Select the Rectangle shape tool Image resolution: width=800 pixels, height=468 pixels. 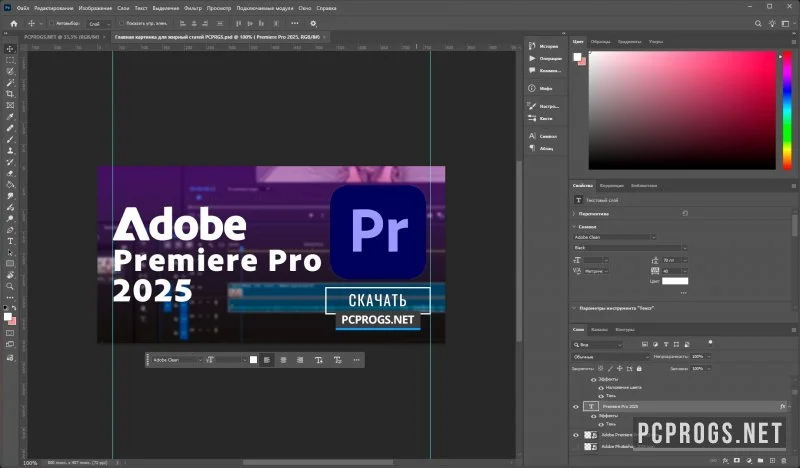10,264
